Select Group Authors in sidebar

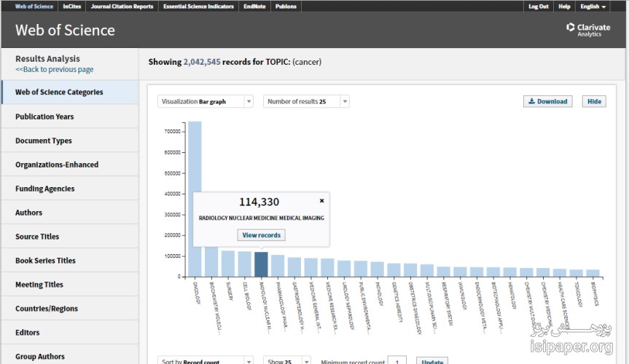[70, 356]
